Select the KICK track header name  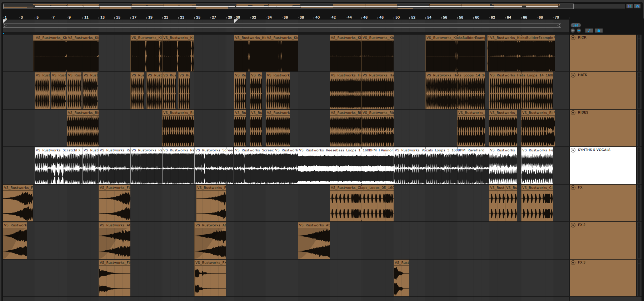tap(582, 37)
